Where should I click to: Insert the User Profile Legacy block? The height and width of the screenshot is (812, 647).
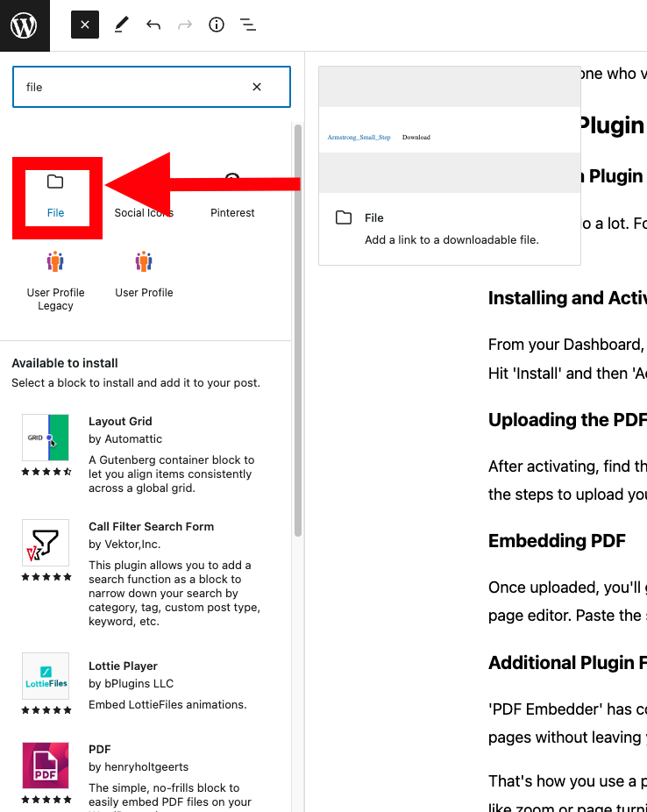click(55, 281)
